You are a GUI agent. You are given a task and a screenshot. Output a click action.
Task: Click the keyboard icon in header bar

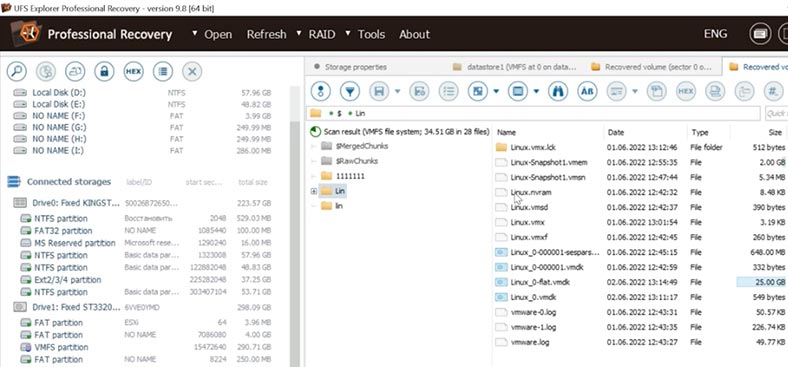[759, 34]
